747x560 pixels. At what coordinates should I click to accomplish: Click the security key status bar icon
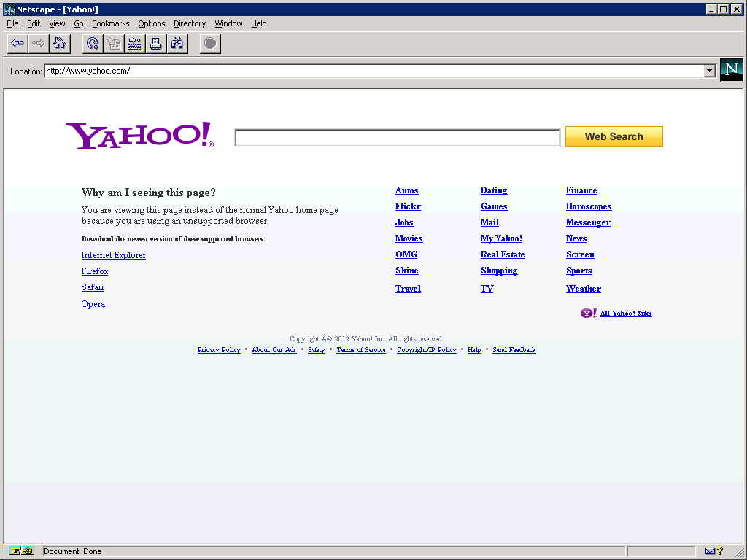point(20,551)
